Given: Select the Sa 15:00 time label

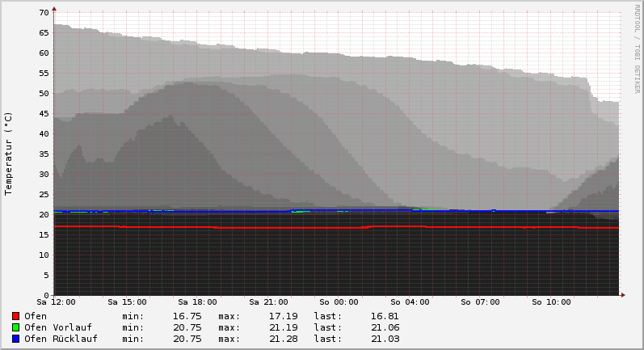Looking at the screenshot, I should pos(128,302).
